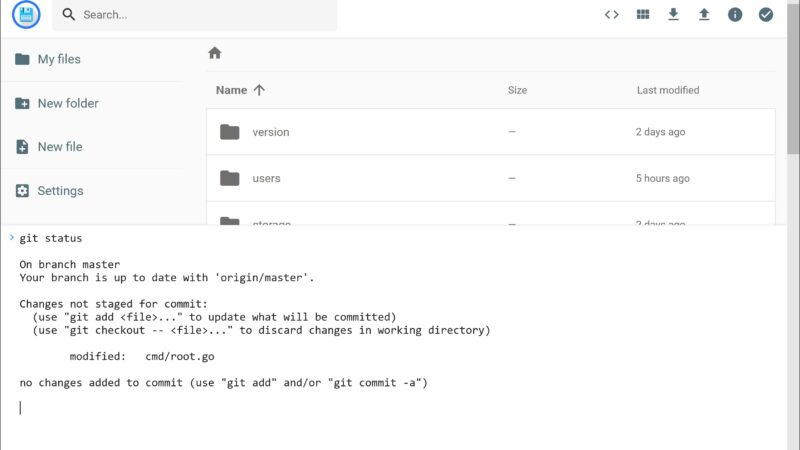The width and height of the screenshot is (800, 450).
Task: Sort by Name column arrow
Action: (x=259, y=90)
